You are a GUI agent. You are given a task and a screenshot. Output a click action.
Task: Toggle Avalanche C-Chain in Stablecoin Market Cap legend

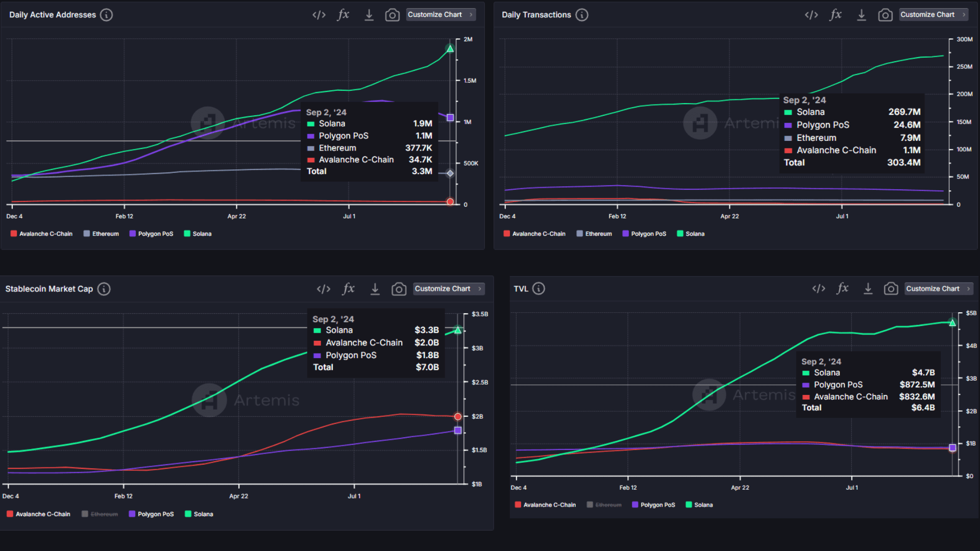(38, 514)
